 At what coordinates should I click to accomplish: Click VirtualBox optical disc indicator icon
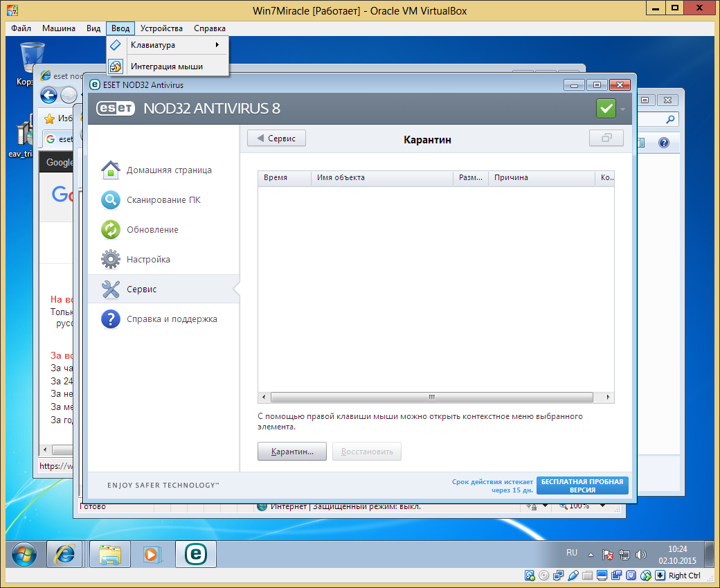(544, 576)
